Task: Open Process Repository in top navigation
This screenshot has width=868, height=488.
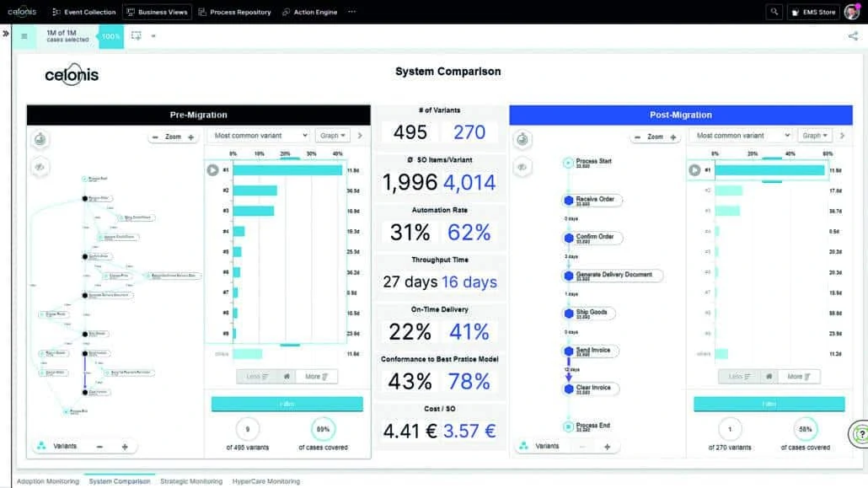Action: coord(235,12)
